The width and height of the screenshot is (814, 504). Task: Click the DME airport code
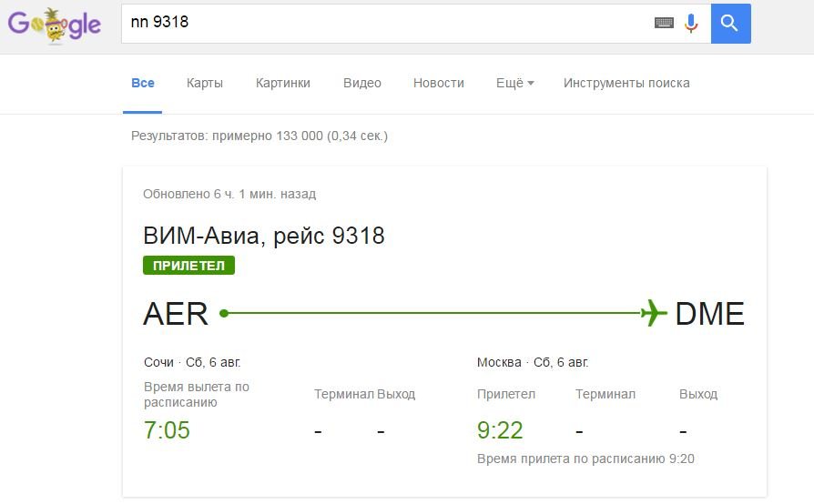(x=709, y=314)
